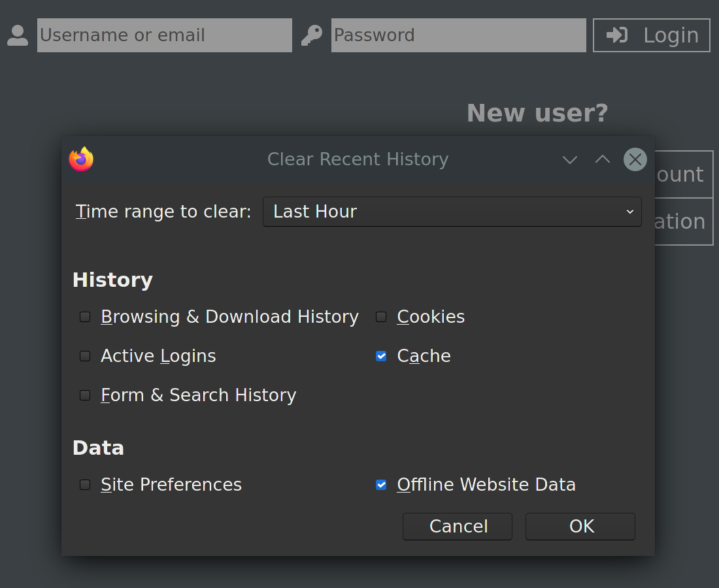Click the Clear Recent History title text
Image resolution: width=719 pixels, height=588 pixels.
pyautogui.click(x=358, y=159)
